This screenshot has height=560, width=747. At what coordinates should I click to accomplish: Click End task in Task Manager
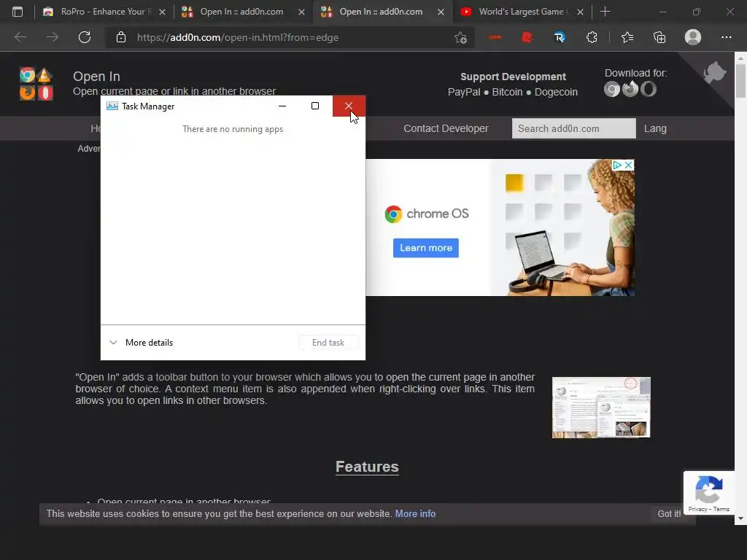[328, 343]
